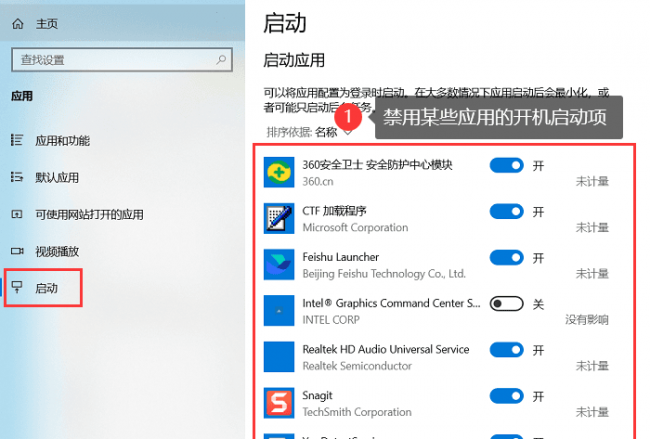The width and height of the screenshot is (650, 439).
Task: Click Beijing Feishu Technology Co., Ltd. text
Action: click(384, 274)
